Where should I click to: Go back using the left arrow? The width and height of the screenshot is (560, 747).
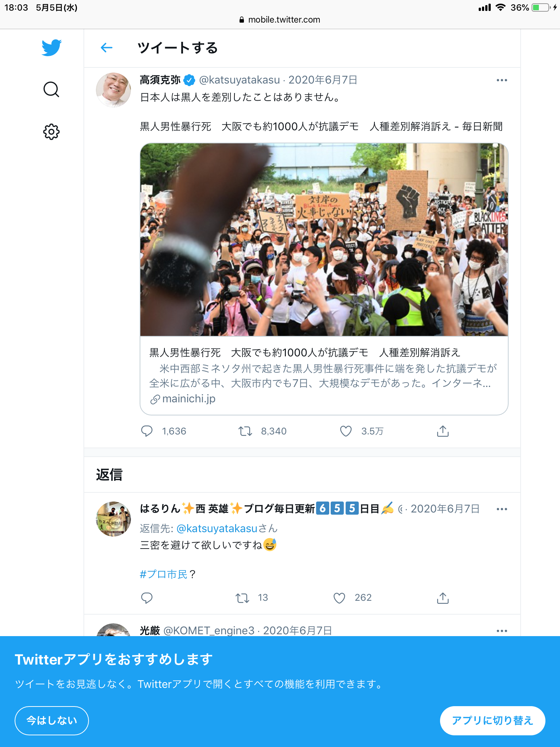coord(106,47)
